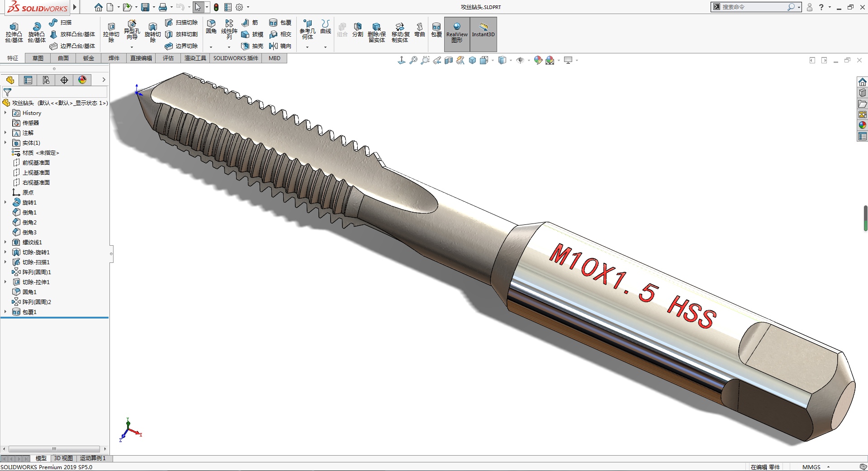The width and height of the screenshot is (868, 471).
Task: Click the 抽壳 shell tool
Action: [x=252, y=46]
